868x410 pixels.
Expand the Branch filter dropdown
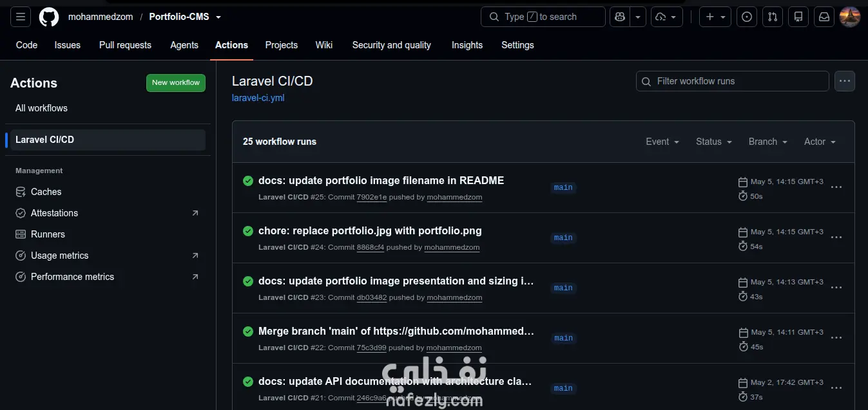(x=768, y=142)
